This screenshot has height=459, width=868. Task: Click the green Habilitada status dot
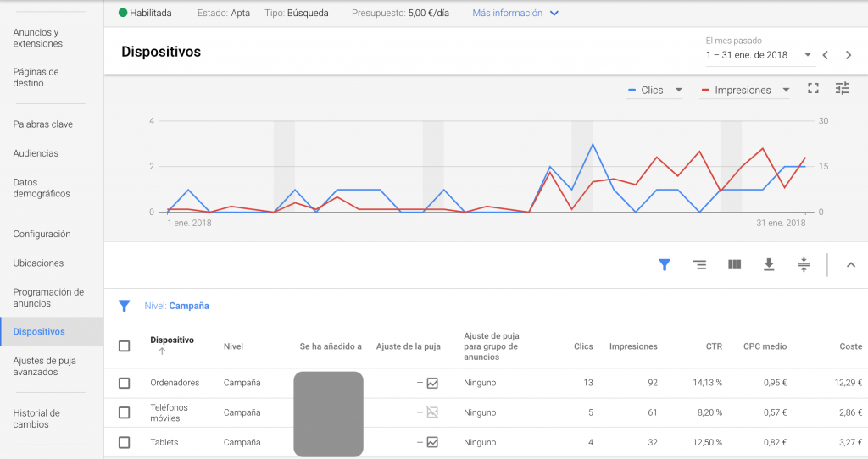(123, 13)
